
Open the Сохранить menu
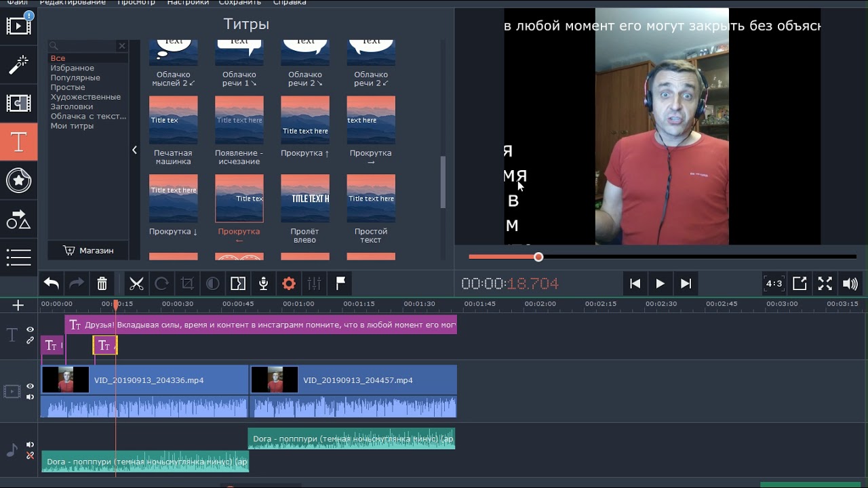pyautogui.click(x=241, y=3)
